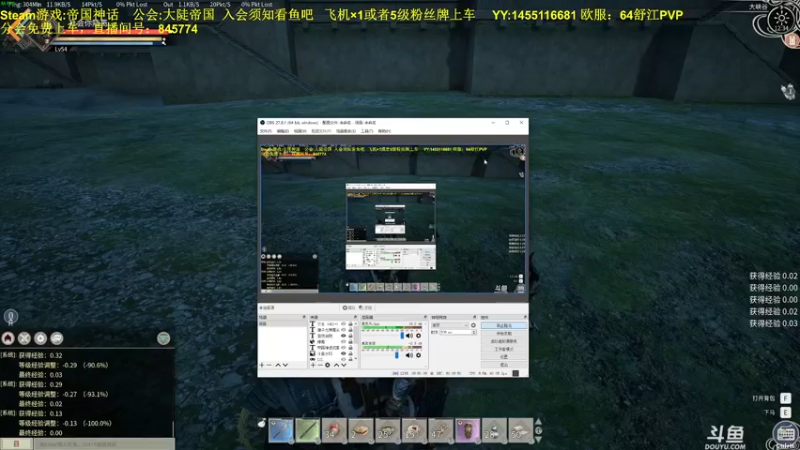Screen dimensions: 800x450
Task: Open source properties gear in OBS Sources dock
Action: 328,365
